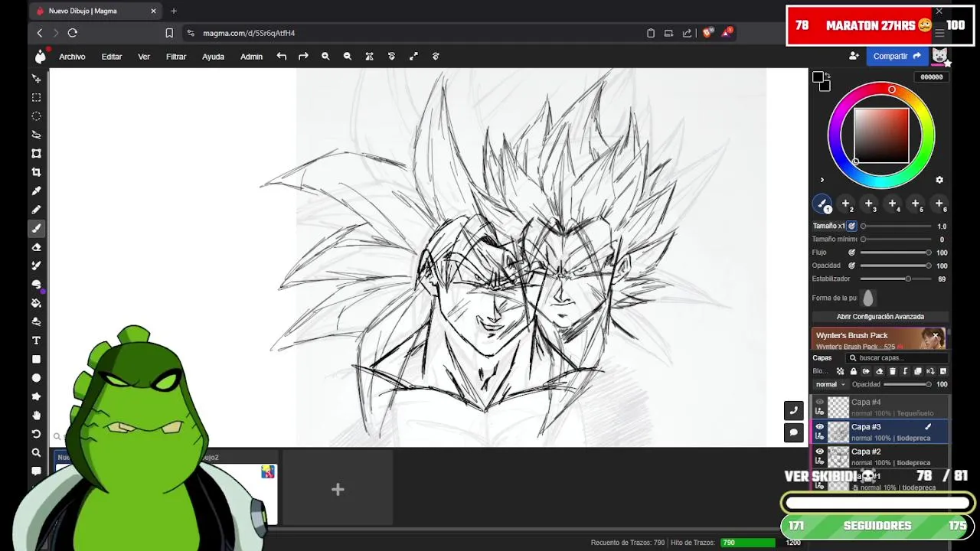Screen dimensions: 980x551
Task: Add brush to preset slot 2
Action: coord(846,204)
